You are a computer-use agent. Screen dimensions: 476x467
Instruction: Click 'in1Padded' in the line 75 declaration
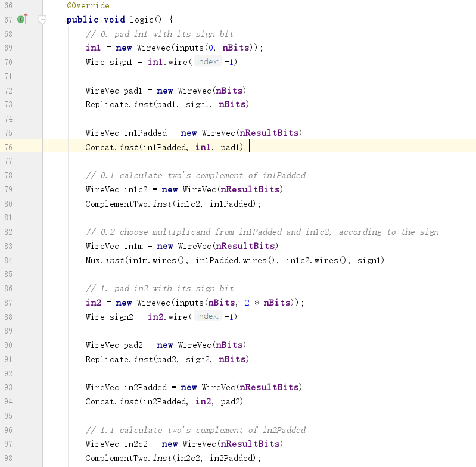point(145,133)
